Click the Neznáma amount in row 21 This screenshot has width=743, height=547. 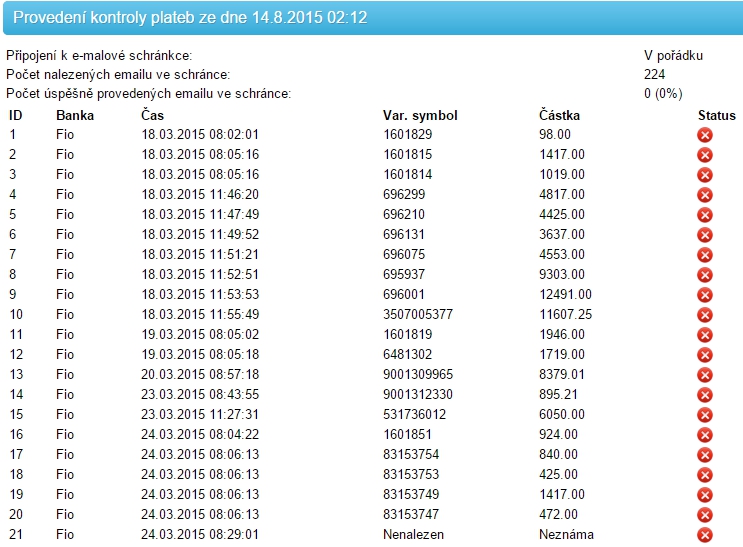click(x=566, y=535)
